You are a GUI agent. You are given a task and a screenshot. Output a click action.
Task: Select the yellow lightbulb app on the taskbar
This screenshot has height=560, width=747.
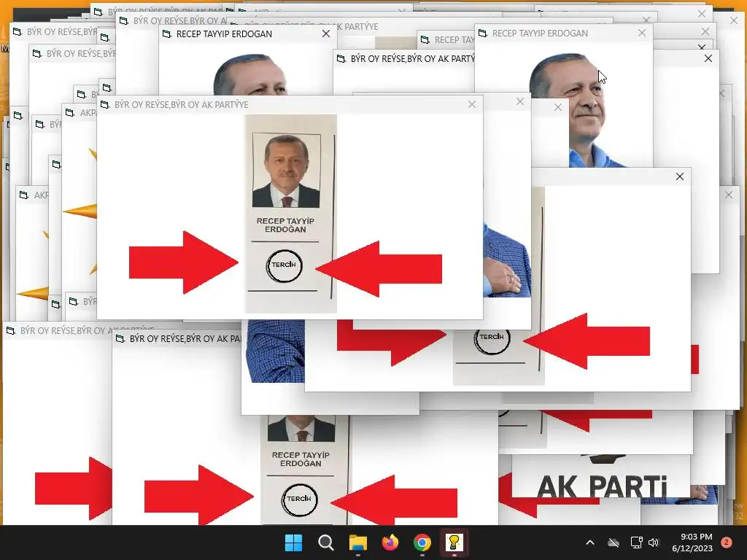pyautogui.click(x=454, y=542)
